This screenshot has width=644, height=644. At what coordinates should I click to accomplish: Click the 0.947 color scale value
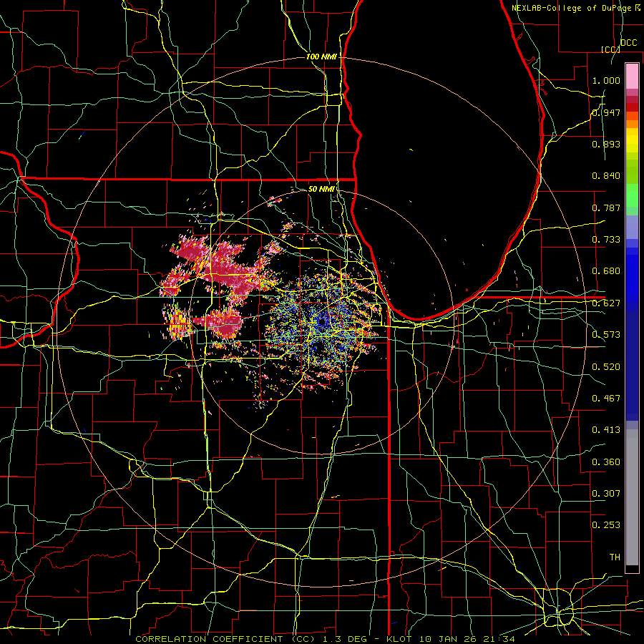606,112
